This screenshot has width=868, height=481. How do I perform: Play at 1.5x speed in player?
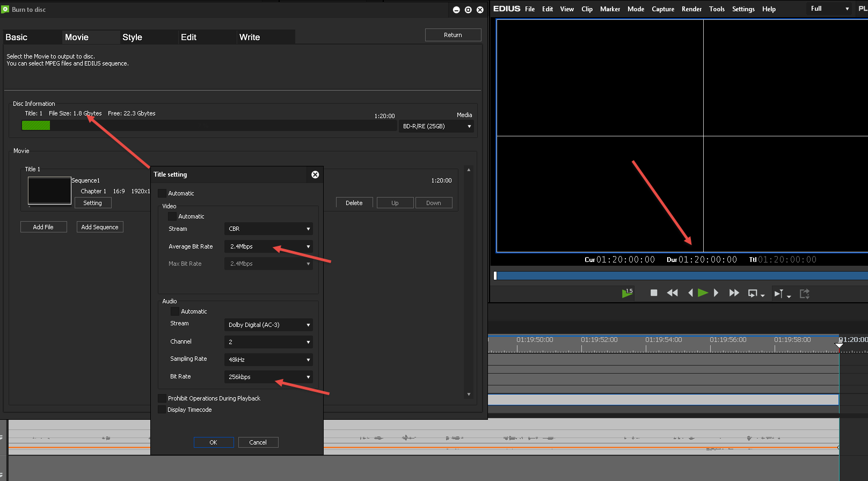click(627, 293)
